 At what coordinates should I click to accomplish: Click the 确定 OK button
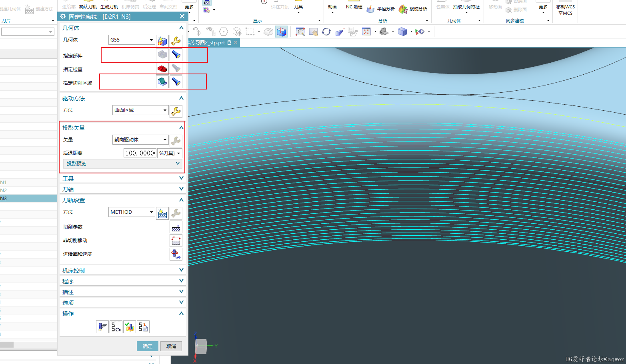click(148, 346)
